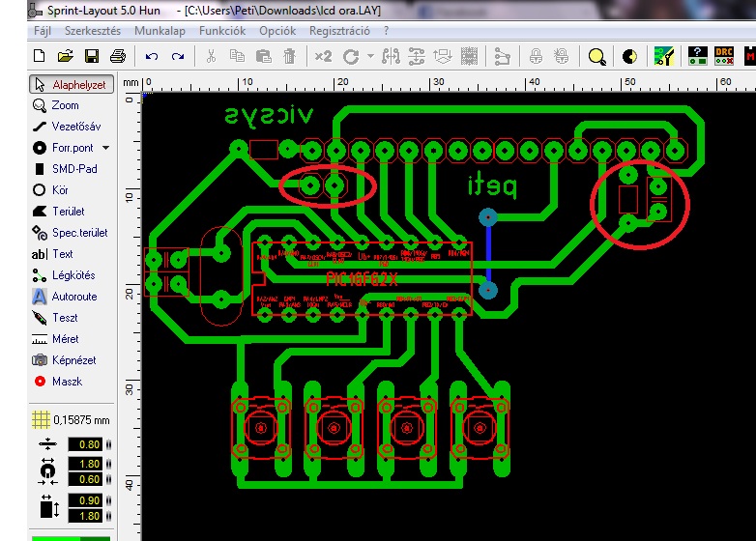Open the Szerkesztés menu
This screenshot has height=541, width=756.
[x=93, y=31]
